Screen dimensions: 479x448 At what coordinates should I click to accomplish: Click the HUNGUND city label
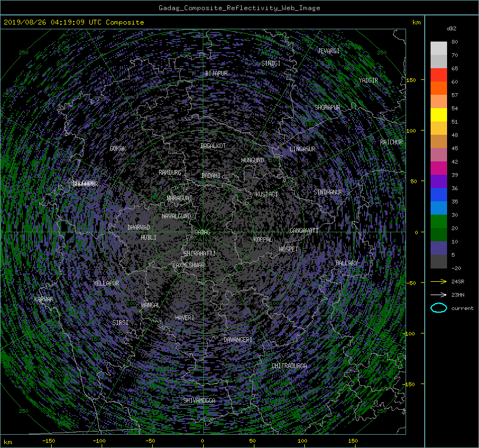(x=252, y=160)
